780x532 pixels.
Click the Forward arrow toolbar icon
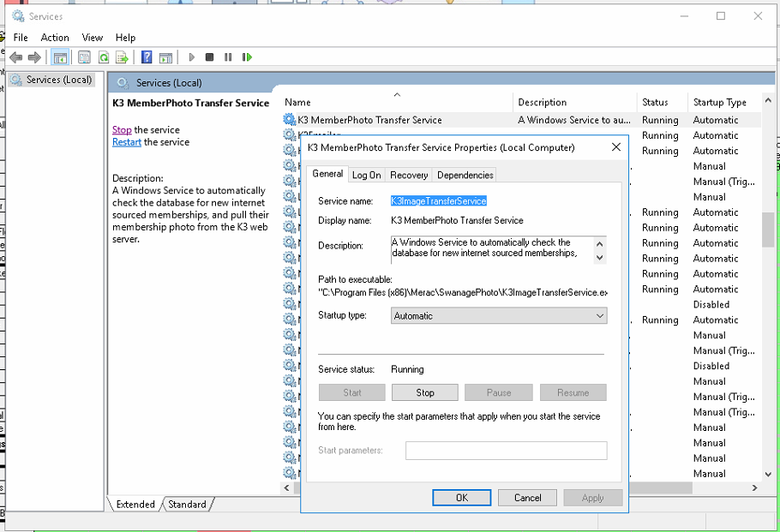tap(34, 57)
